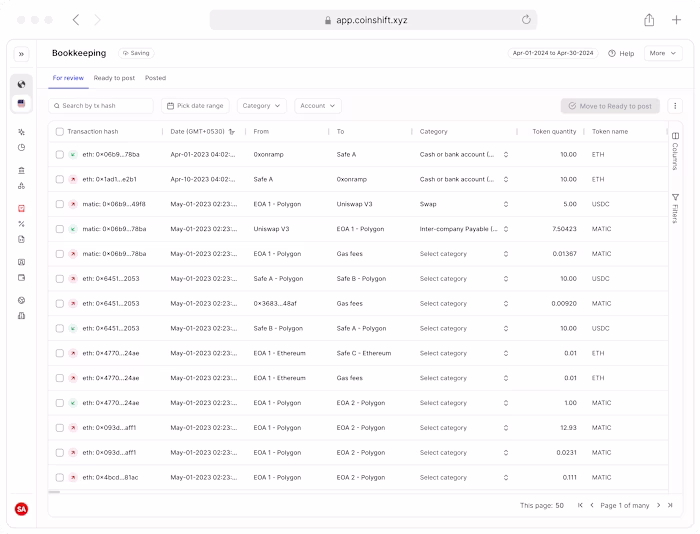Viewport: 700px width, 534px height.
Task: Change category of the Swap row
Action: coord(464,204)
